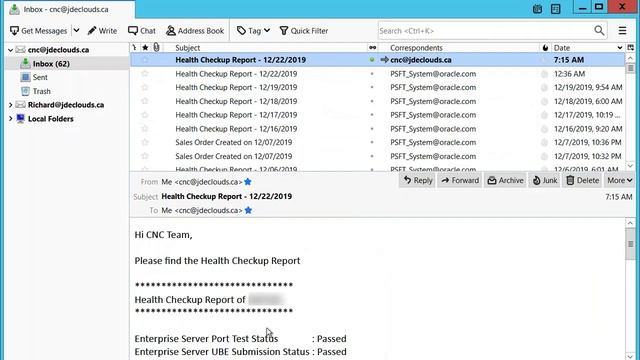Open Health Checkup Report - 12/17/2019 email
The height and width of the screenshot is (360, 640).
236,115
